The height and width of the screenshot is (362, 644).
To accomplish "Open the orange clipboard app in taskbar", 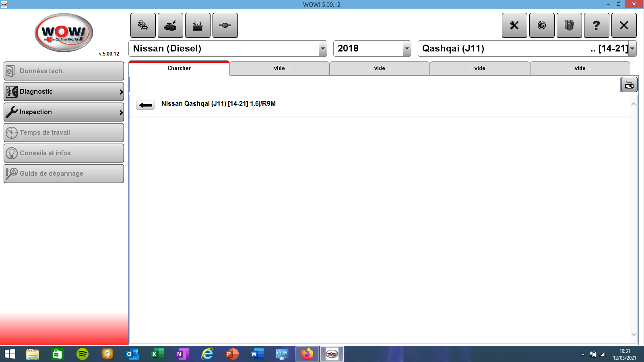I will coord(107,354).
